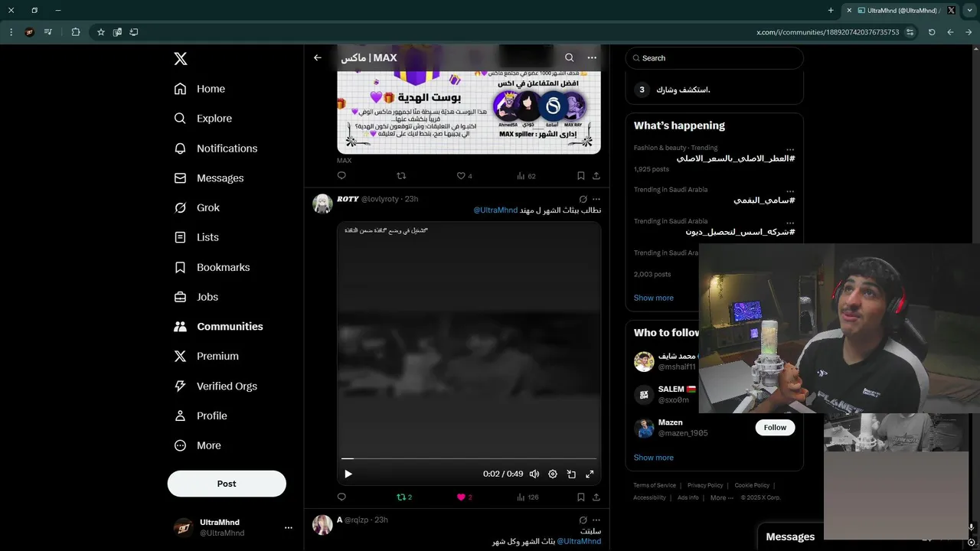Share the gift post with 62 views

(596, 175)
